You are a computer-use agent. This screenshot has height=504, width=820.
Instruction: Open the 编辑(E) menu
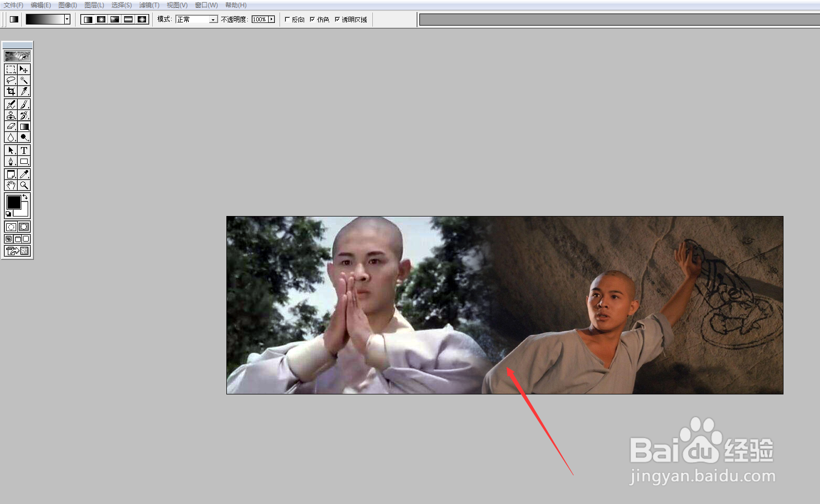(41, 5)
